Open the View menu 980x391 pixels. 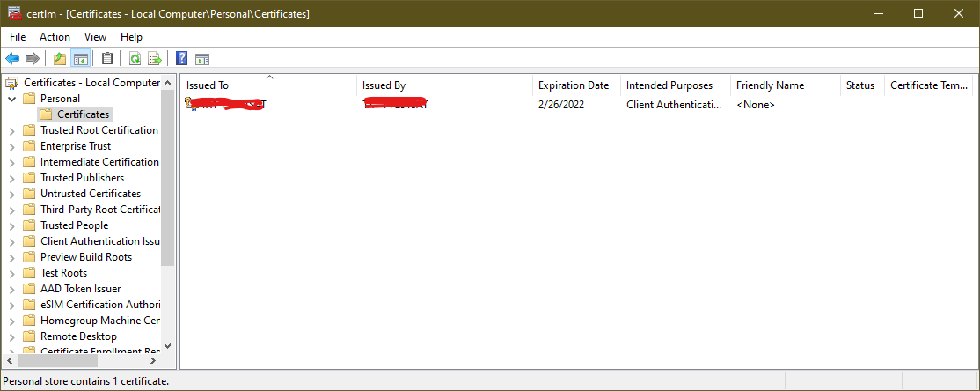point(95,37)
